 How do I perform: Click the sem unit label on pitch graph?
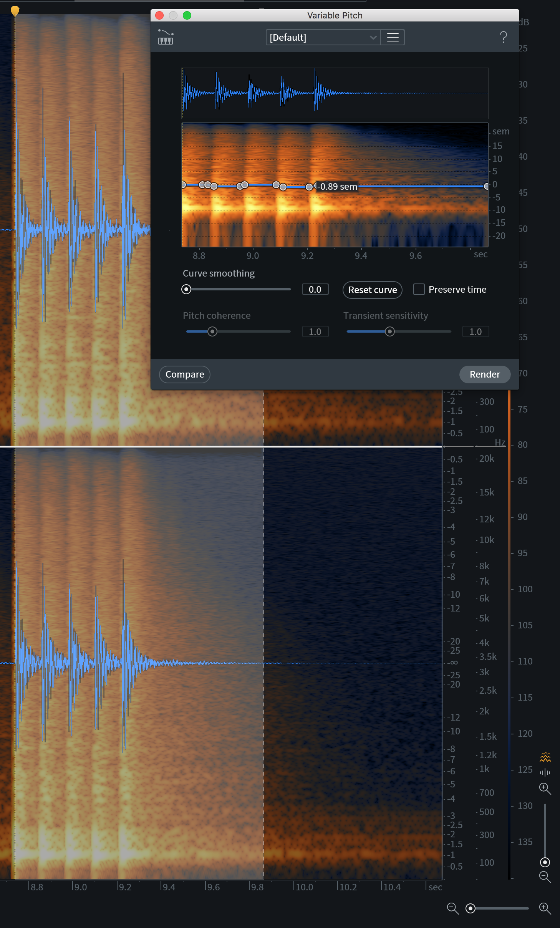tap(501, 131)
